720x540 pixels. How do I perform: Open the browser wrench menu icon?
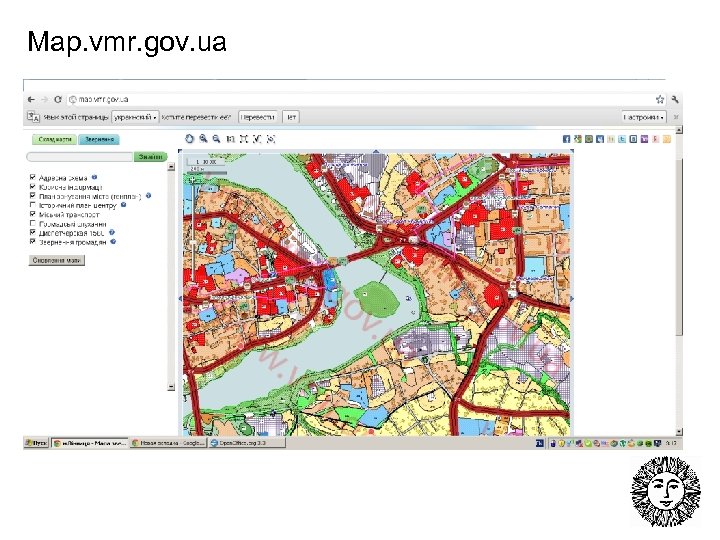(x=675, y=99)
